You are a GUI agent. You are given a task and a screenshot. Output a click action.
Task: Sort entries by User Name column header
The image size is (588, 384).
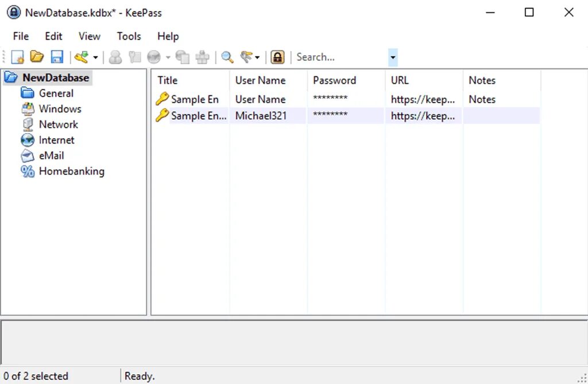[x=269, y=80]
